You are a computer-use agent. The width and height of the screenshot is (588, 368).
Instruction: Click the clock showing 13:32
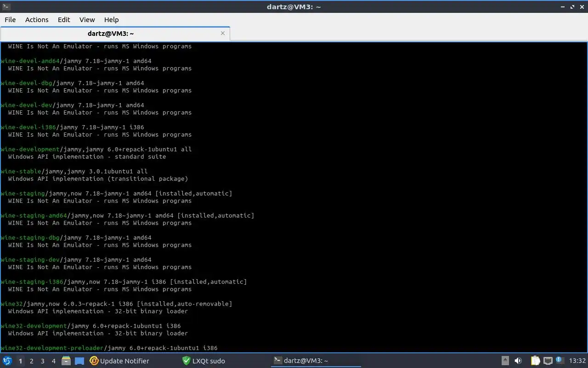click(577, 361)
